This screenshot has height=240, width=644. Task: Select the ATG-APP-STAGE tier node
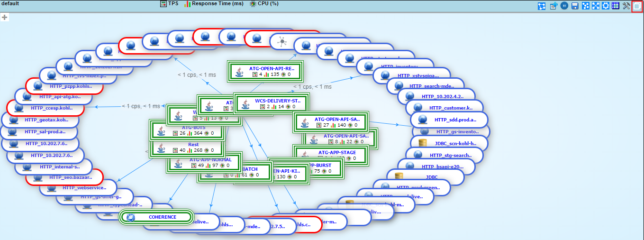(330, 155)
